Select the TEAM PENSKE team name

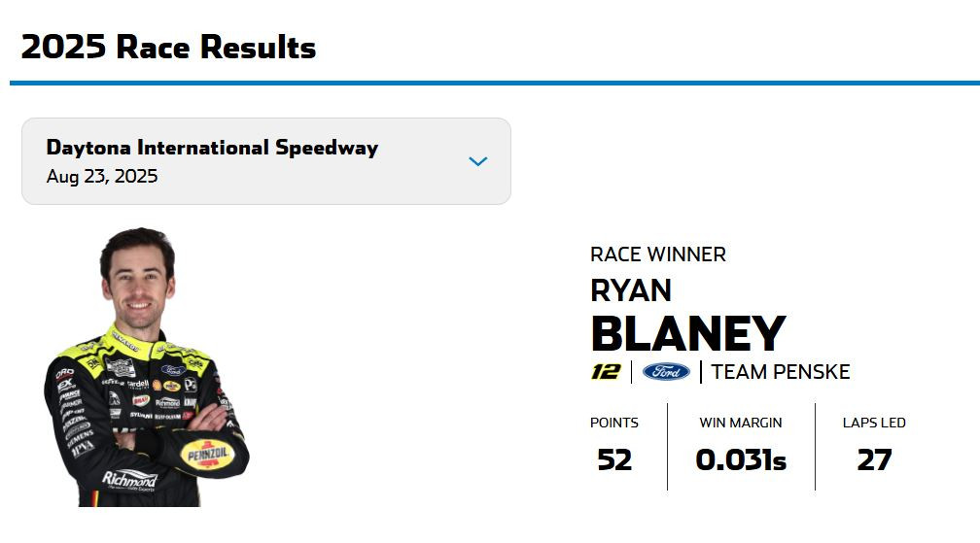pos(780,372)
